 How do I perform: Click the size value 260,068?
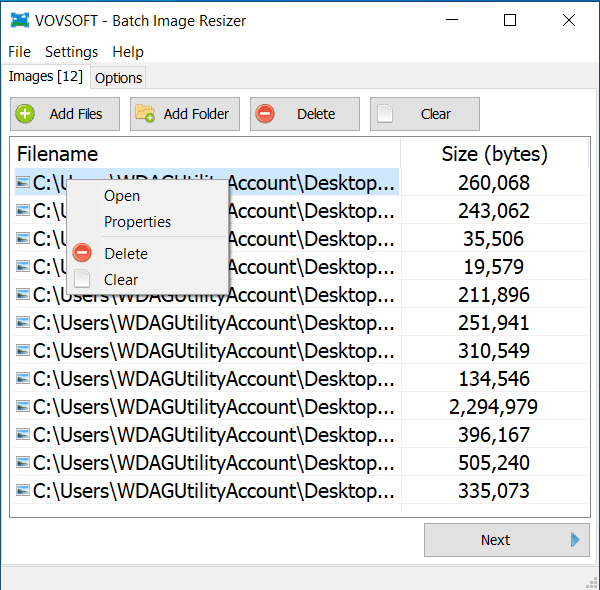[494, 183]
